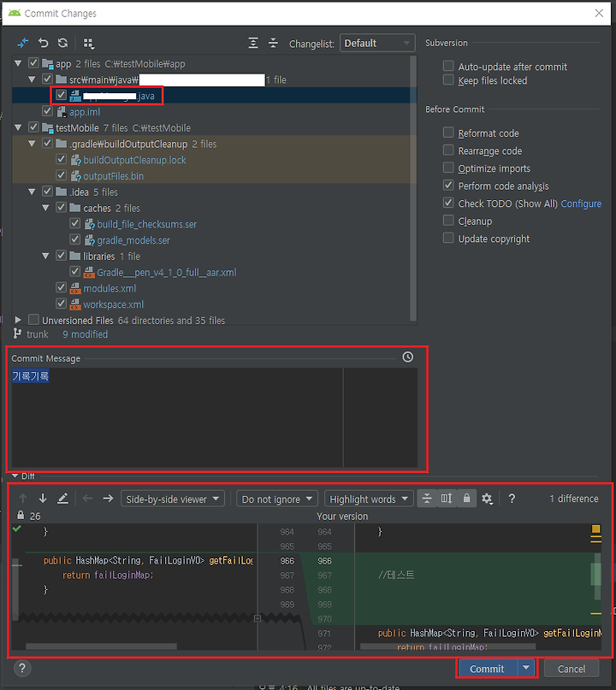Collapse the .idea folder node

pos(32,192)
